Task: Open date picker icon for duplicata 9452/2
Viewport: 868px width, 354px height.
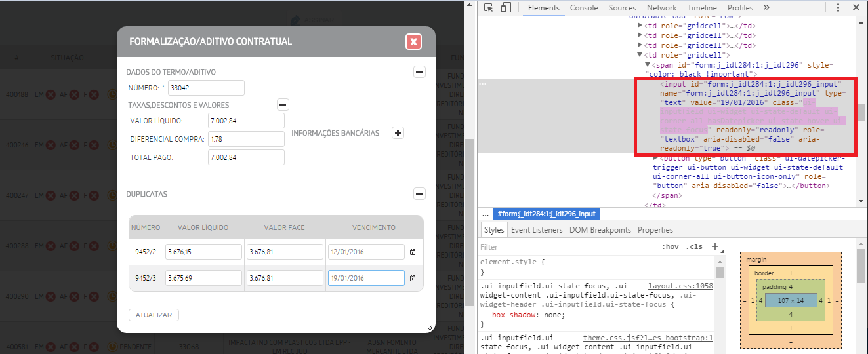Action: click(x=413, y=252)
